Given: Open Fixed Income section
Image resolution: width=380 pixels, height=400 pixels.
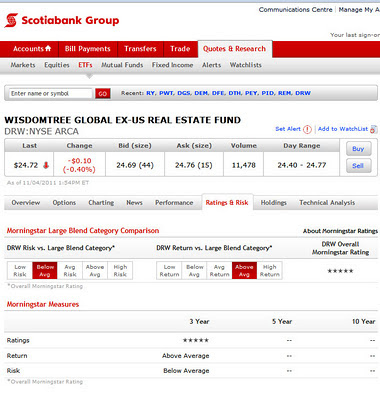Looking at the screenshot, I should 173,65.
